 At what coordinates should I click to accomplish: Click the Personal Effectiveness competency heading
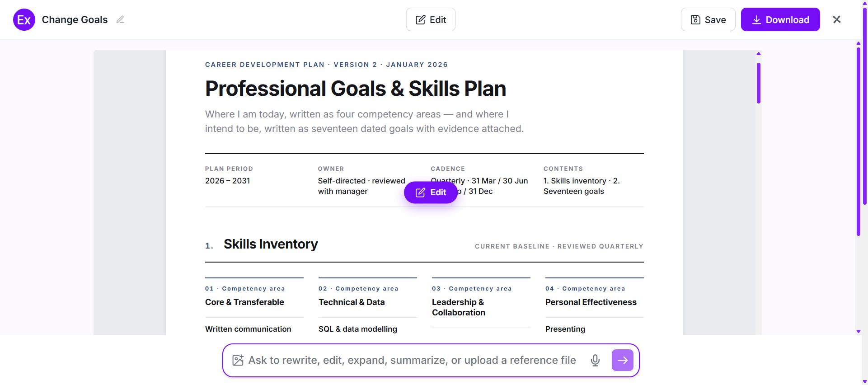(x=591, y=302)
